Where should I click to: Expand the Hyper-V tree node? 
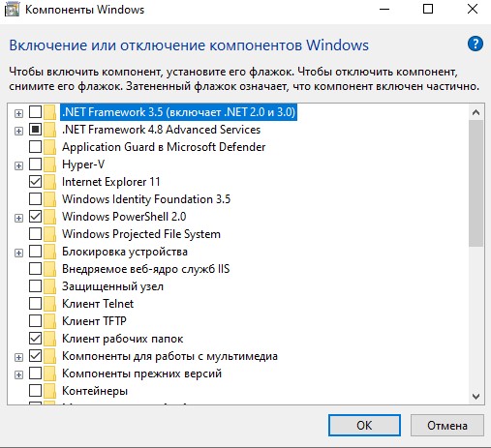pos(18,165)
